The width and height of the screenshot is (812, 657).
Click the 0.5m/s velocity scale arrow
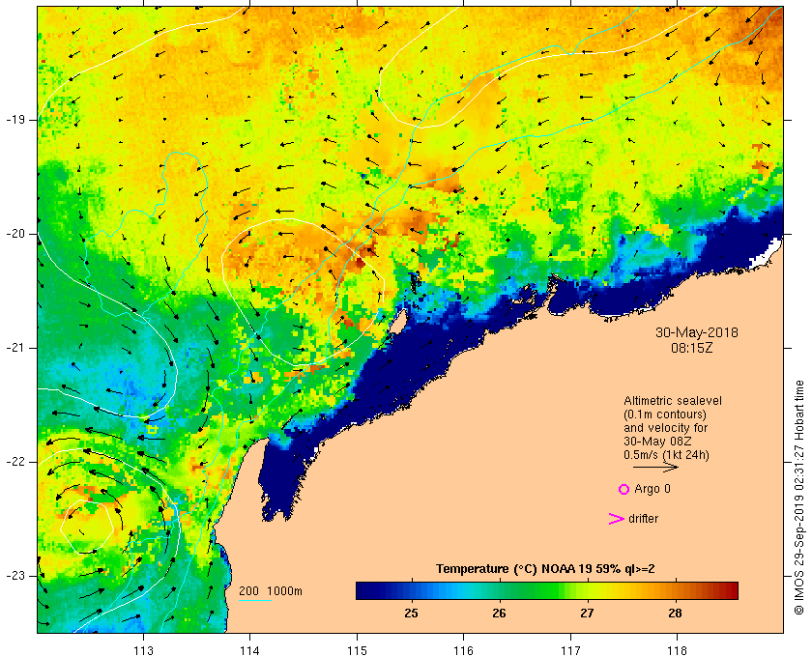(655, 468)
